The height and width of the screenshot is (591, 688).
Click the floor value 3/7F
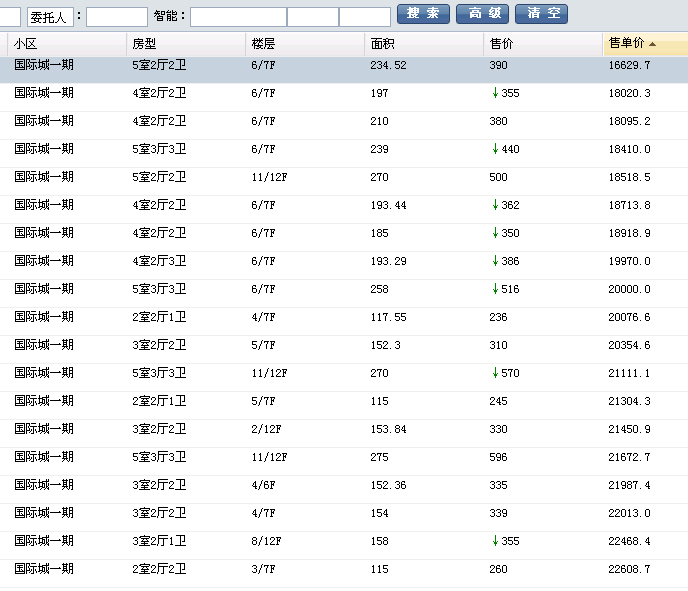click(263, 570)
